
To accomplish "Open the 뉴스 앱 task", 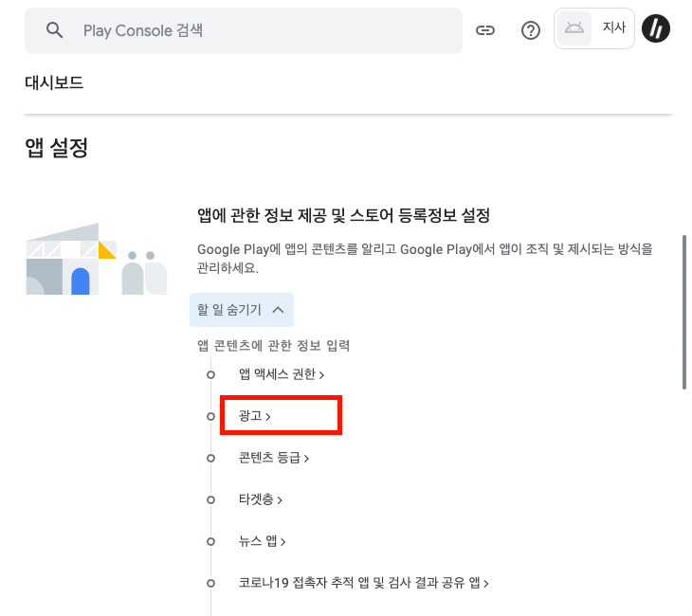I will pos(263,540).
